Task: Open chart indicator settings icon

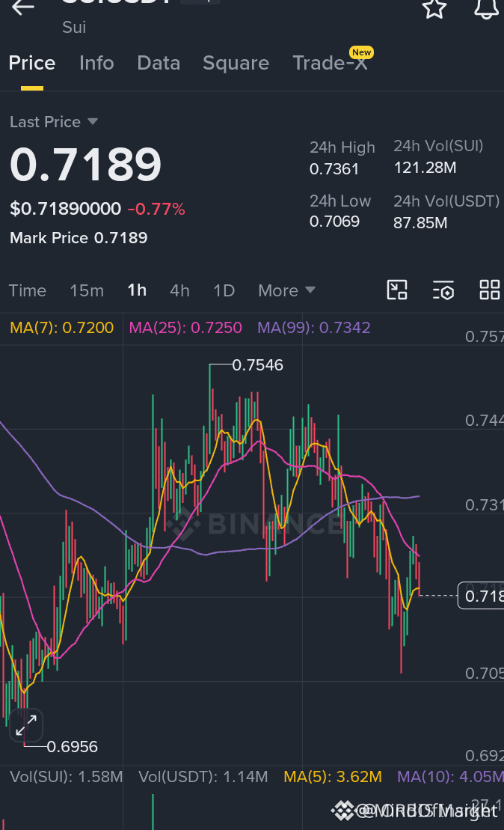Action: point(443,290)
